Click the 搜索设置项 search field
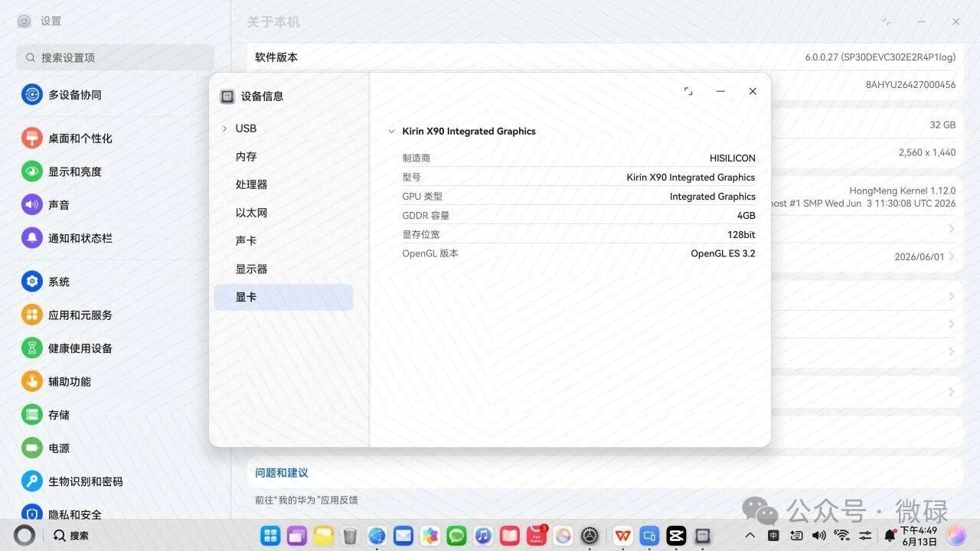 pos(115,57)
